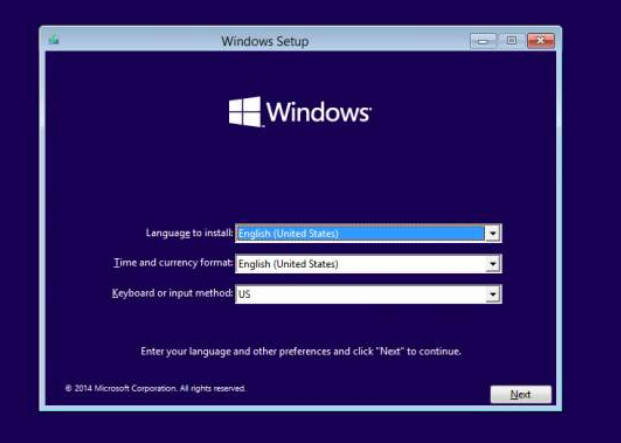
Task: Click the 'Time and currency format:' label
Action: [x=173, y=263]
